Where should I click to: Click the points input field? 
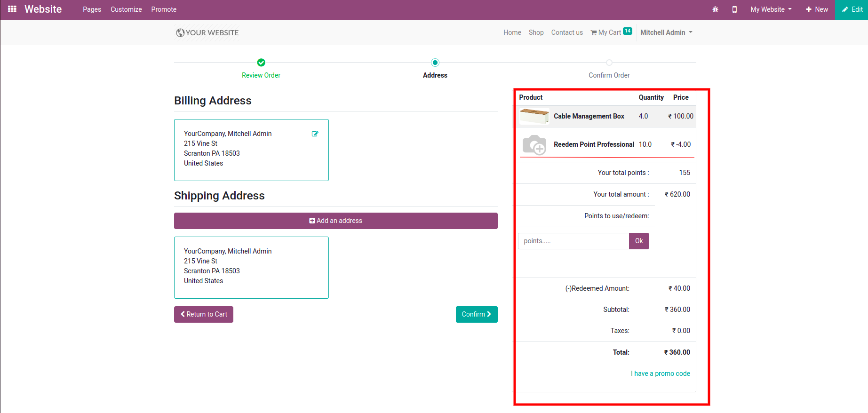pyautogui.click(x=573, y=241)
